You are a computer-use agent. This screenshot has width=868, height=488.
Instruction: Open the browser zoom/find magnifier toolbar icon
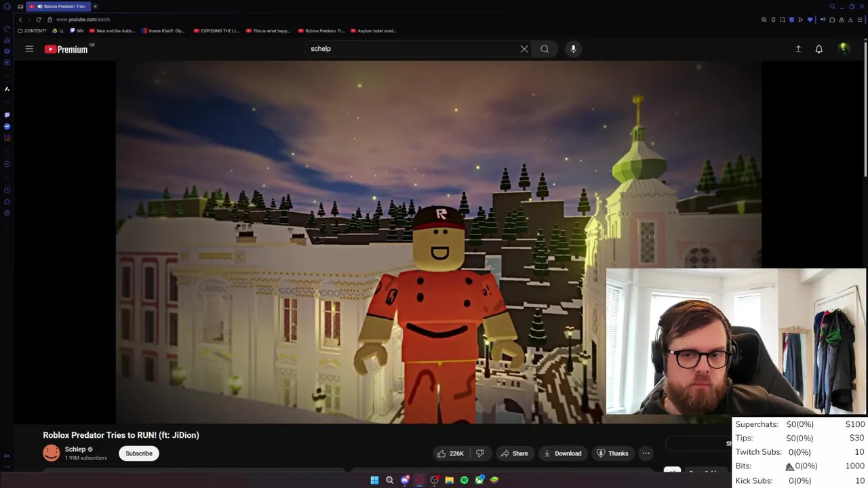tap(764, 20)
